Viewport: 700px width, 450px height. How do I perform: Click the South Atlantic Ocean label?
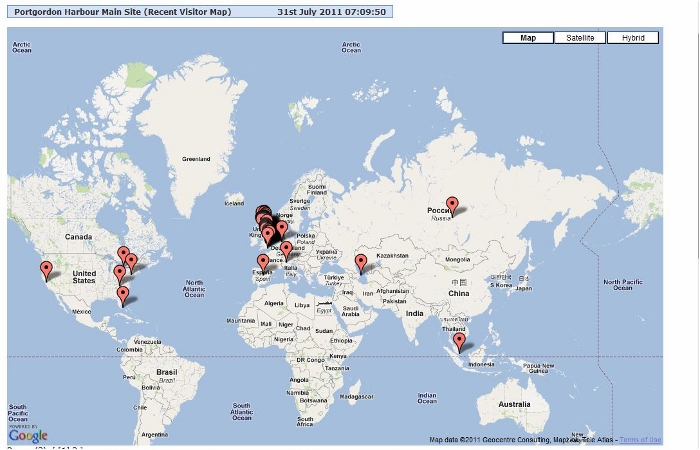click(x=242, y=412)
